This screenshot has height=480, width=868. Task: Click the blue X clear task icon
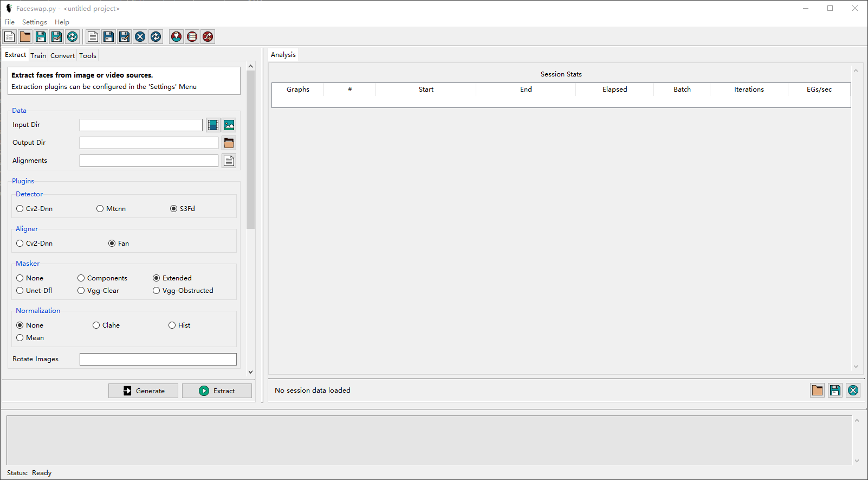click(x=140, y=37)
